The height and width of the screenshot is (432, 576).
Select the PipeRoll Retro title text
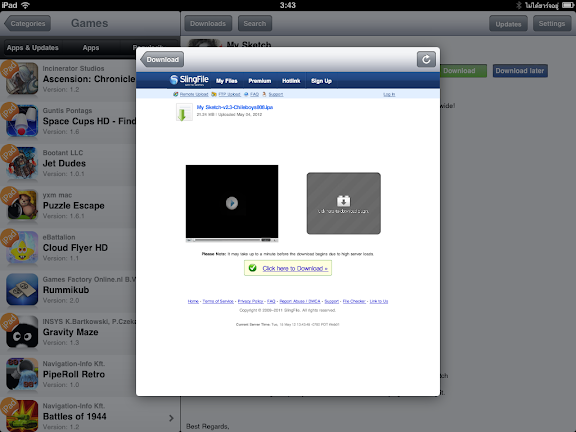tap(74, 375)
